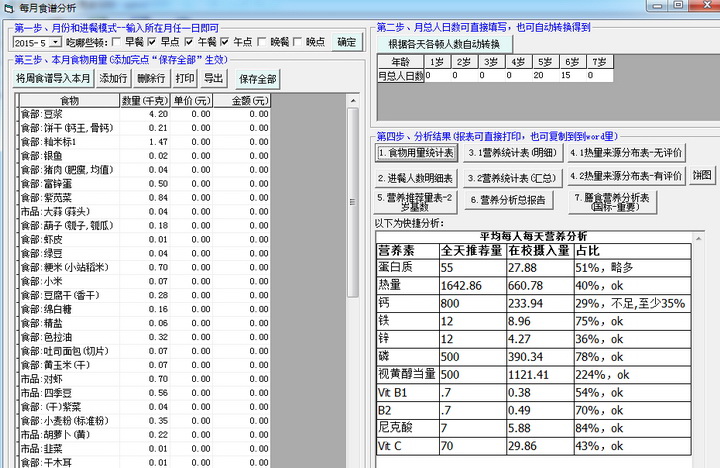
Task: Select the 数量(千克) column header
Action: (x=145, y=101)
